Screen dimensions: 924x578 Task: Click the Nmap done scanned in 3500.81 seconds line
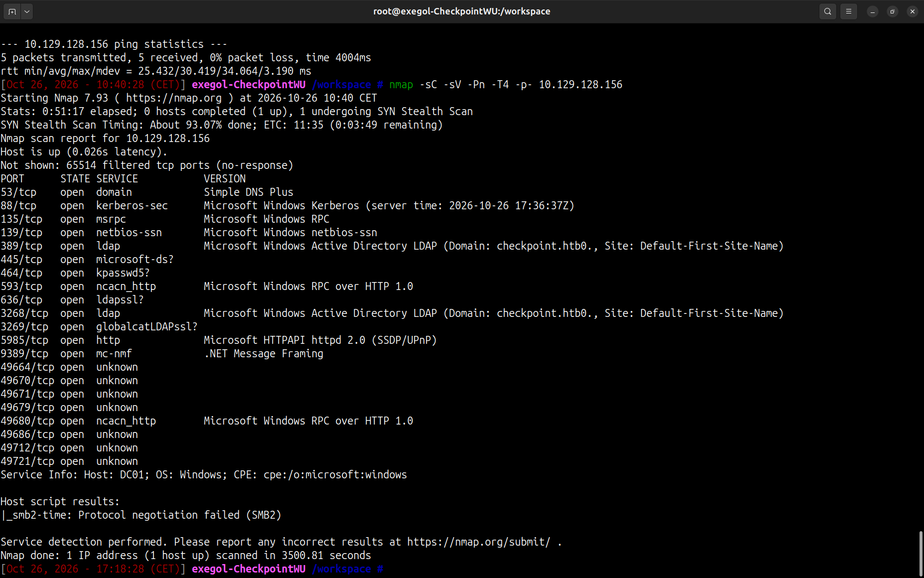(x=186, y=556)
